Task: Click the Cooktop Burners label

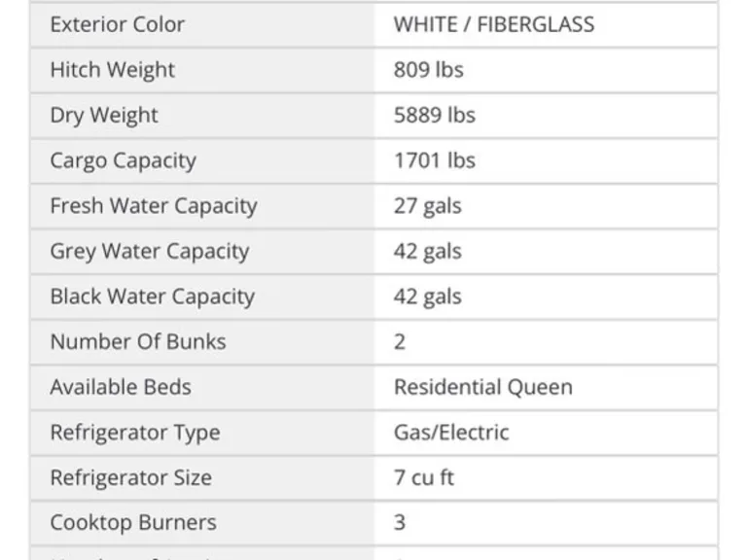Action: (133, 523)
